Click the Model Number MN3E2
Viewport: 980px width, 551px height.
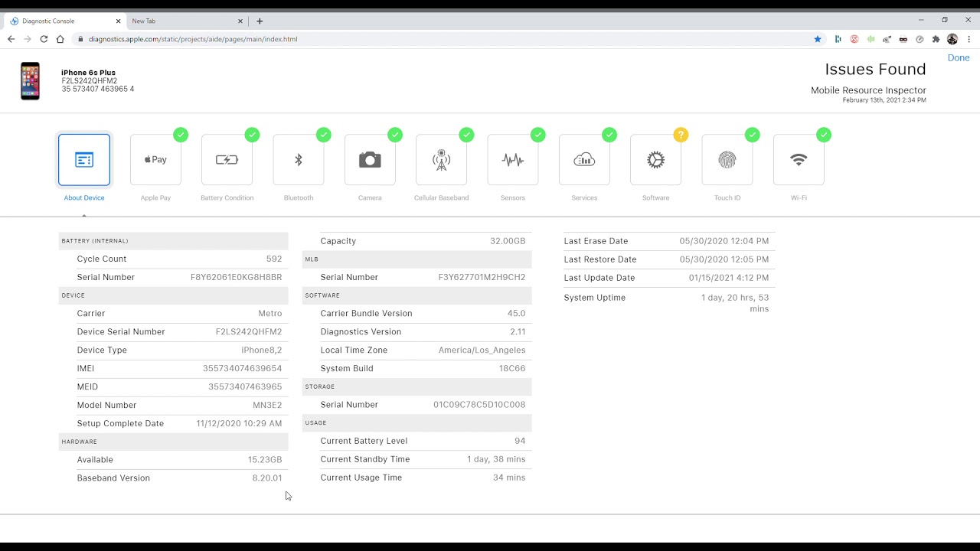coord(266,405)
